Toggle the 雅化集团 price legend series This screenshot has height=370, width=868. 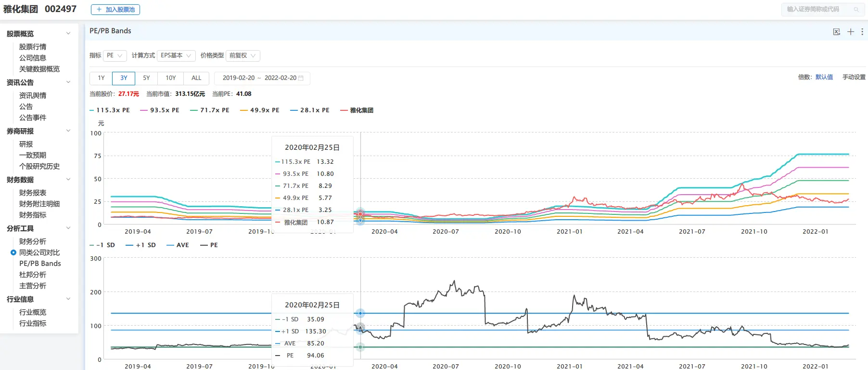(x=357, y=110)
